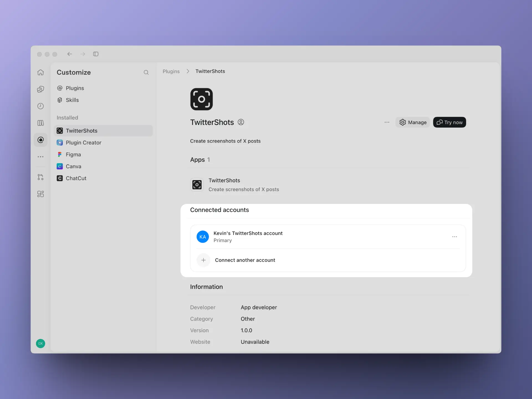Click the Category value 'Other'
The height and width of the screenshot is (399, 532).
pyautogui.click(x=248, y=319)
